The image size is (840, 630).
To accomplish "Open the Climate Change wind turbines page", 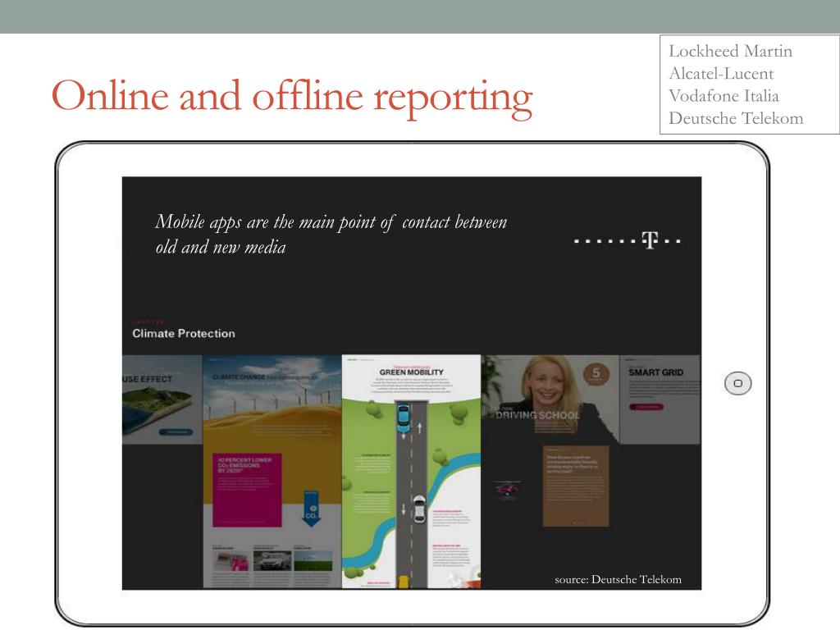I will point(272,472).
